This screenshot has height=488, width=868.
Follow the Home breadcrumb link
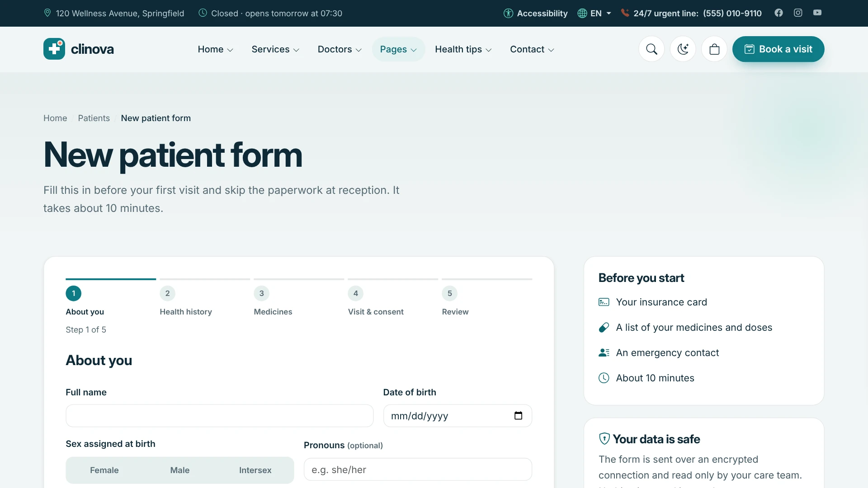[x=55, y=118]
